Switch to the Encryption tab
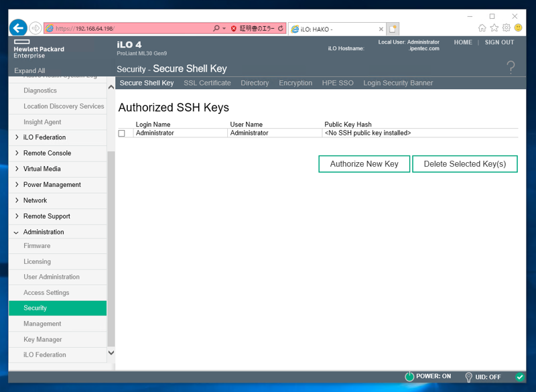 (x=295, y=83)
